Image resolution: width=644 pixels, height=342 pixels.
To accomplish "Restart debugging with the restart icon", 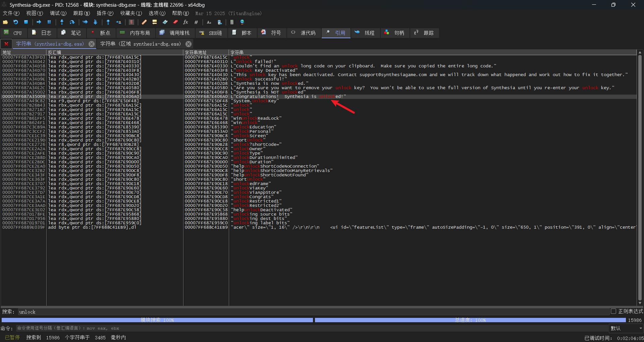I will click(x=16, y=22).
